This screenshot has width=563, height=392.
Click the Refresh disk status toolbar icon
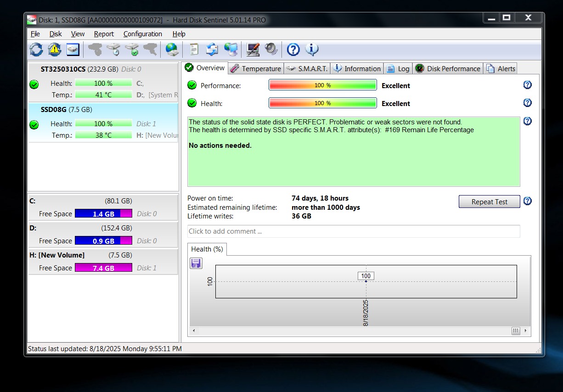[x=36, y=50]
